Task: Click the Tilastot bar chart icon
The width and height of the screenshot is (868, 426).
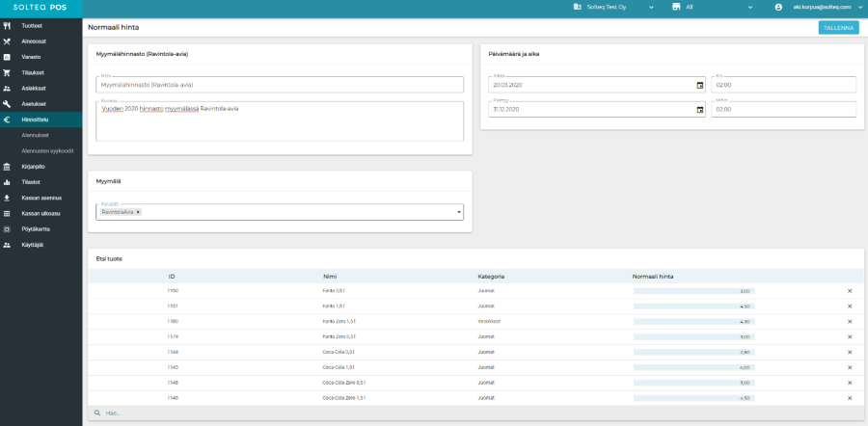Action: click(x=7, y=181)
